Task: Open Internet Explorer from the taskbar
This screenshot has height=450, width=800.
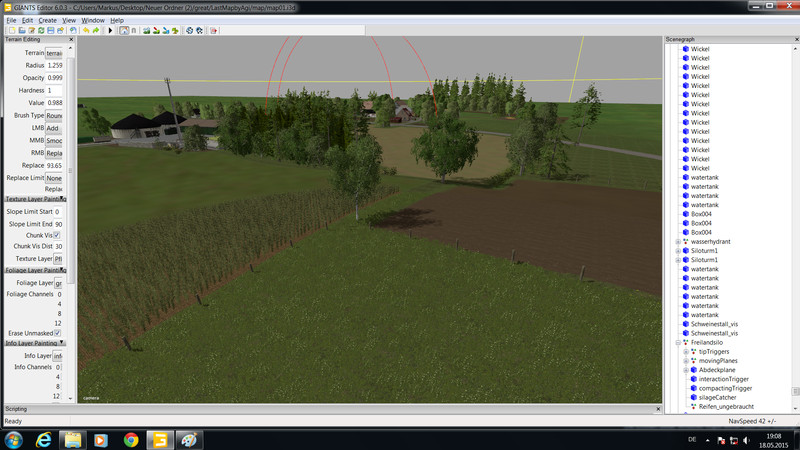Action: pos(44,439)
